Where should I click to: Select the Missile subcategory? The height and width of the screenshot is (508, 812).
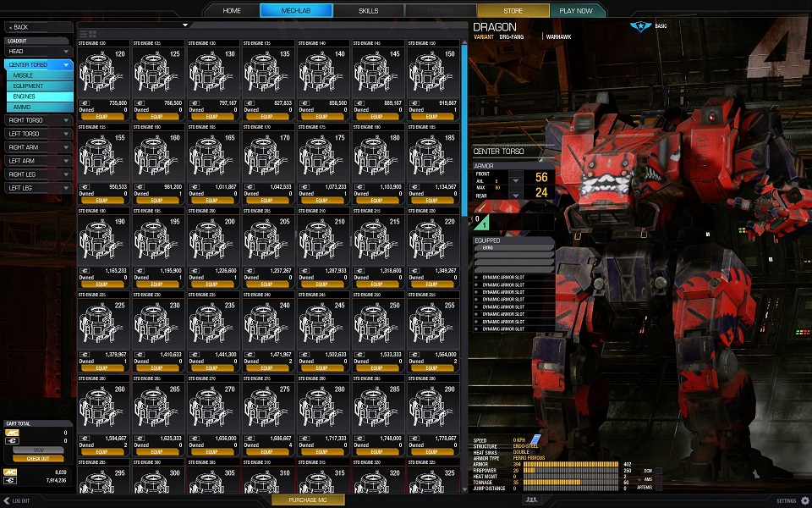pos(40,75)
